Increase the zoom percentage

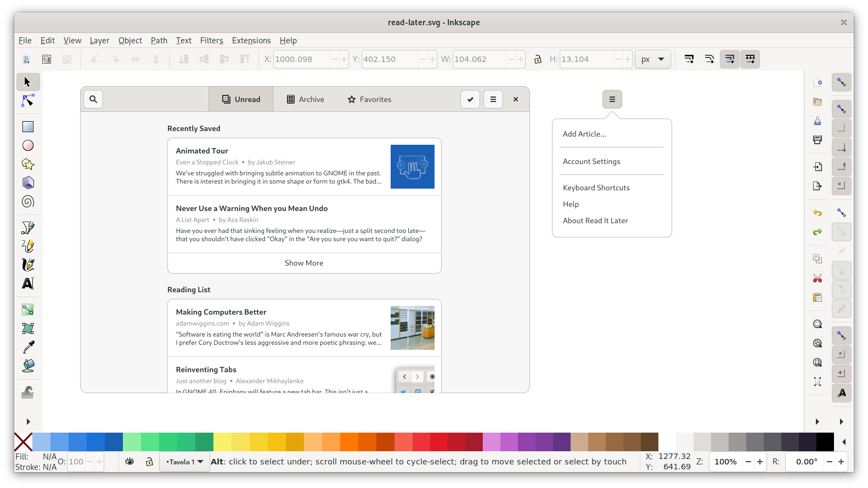coord(760,462)
